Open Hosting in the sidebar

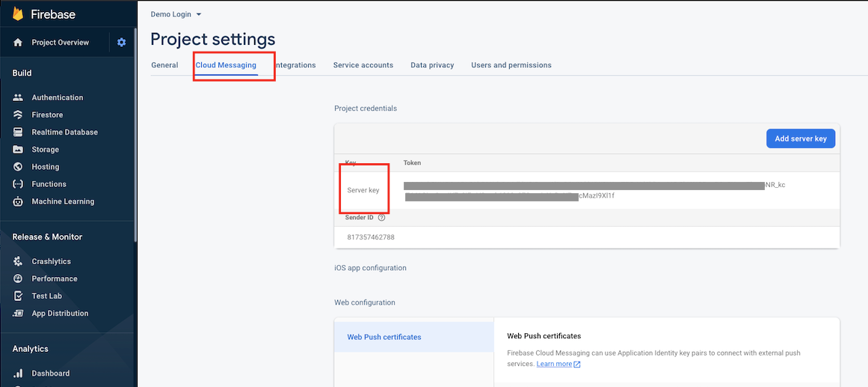coord(46,166)
